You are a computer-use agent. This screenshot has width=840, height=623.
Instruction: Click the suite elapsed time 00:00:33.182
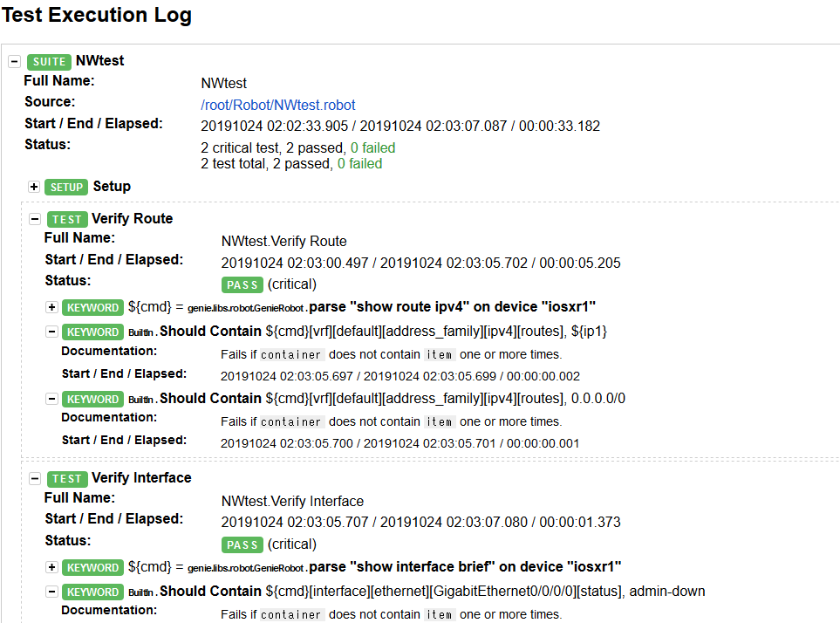tap(559, 126)
